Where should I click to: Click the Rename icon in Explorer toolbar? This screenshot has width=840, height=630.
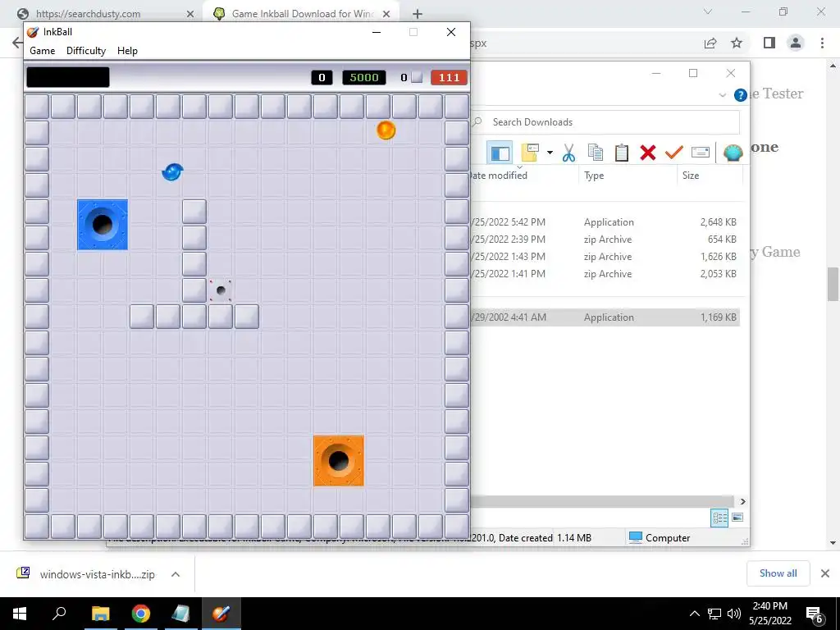[x=701, y=153]
